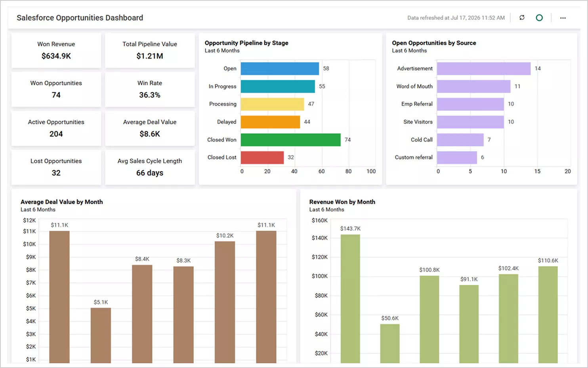The height and width of the screenshot is (368, 588).
Task: Click the green $100.8K revenue bar
Action: pos(430,319)
